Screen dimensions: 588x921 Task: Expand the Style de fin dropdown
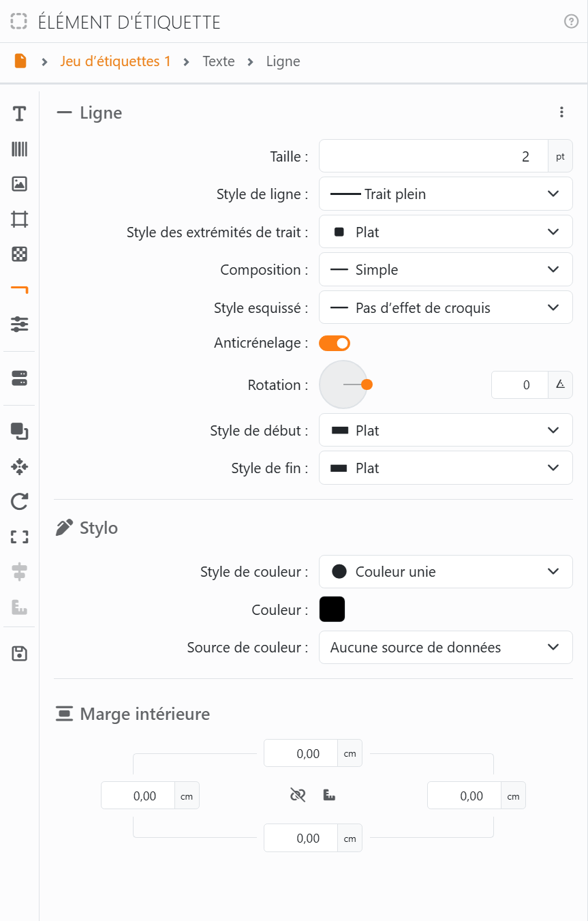446,468
